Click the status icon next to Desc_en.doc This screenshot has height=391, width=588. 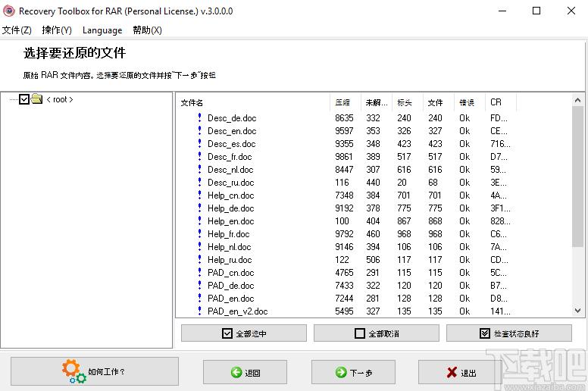point(199,130)
